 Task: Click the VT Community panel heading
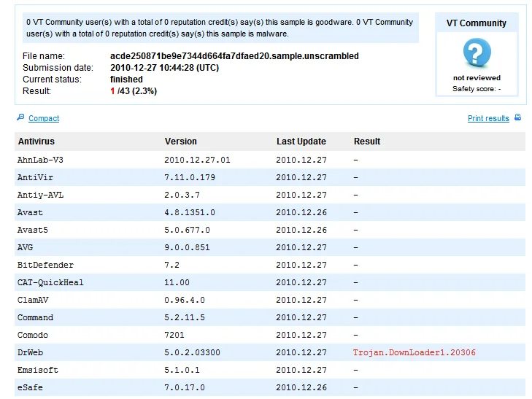(477, 23)
